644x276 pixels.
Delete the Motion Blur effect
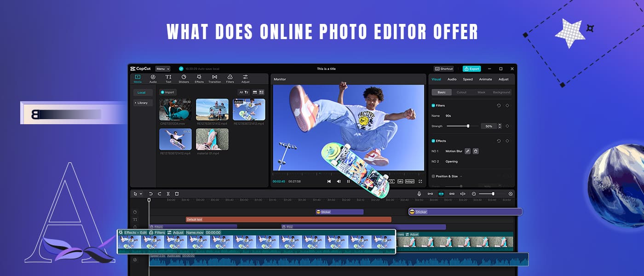[476, 151]
